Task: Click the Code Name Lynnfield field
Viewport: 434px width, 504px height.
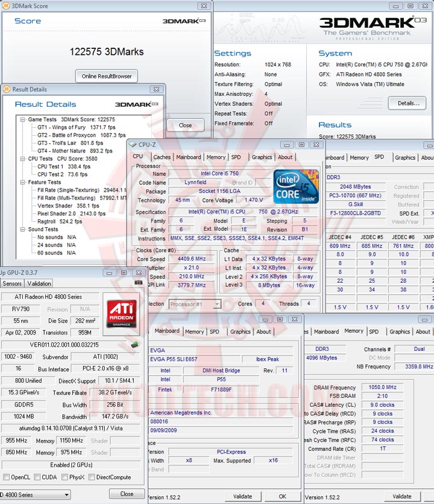Action: click(x=195, y=182)
